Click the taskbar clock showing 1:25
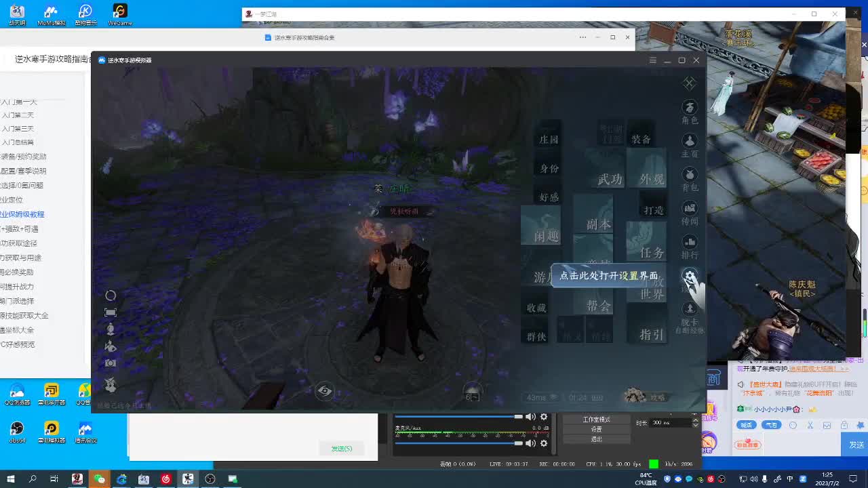Viewport: 868px width, 488px height. tap(827, 479)
